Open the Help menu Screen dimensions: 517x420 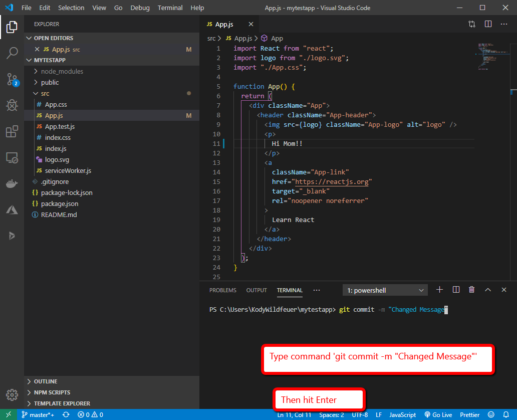(197, 8)
